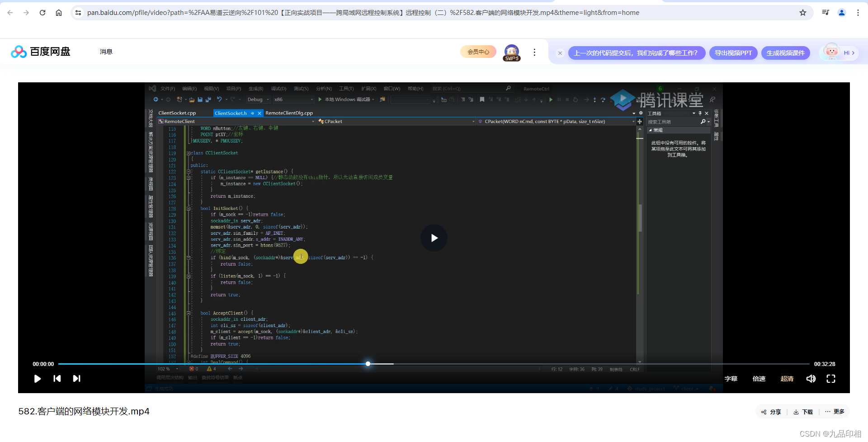Screen dimensions: 868x442
Task: Play the video from the control bar
Action: [38, 379]
